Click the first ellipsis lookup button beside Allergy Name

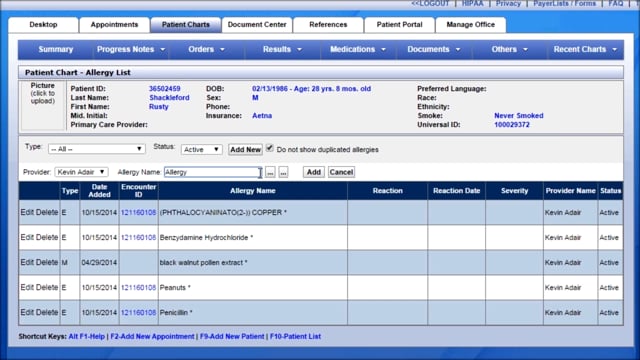[270, 172]
